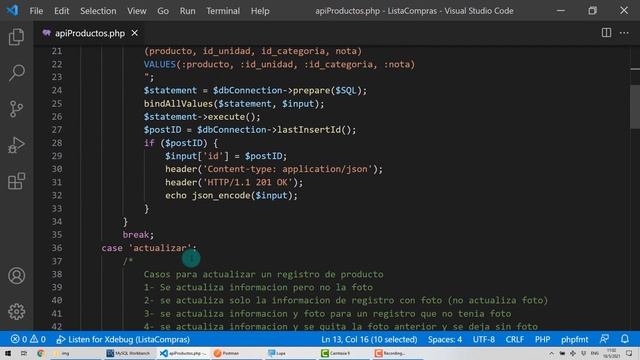The height and width of the screenshot is (360, 640).
Task: Click 'HTTP/1.1 201 OK' string on line 31
Action: pyautogui.click(x=247, y=182)
